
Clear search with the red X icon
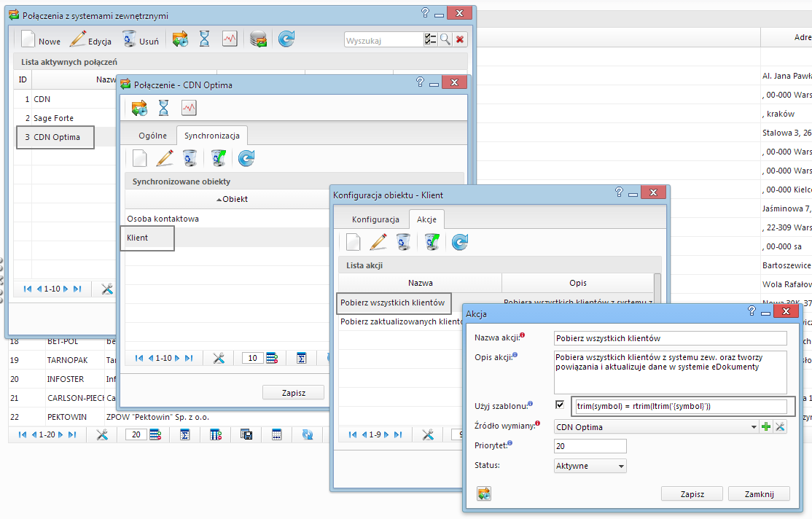[x=459, y=40]
